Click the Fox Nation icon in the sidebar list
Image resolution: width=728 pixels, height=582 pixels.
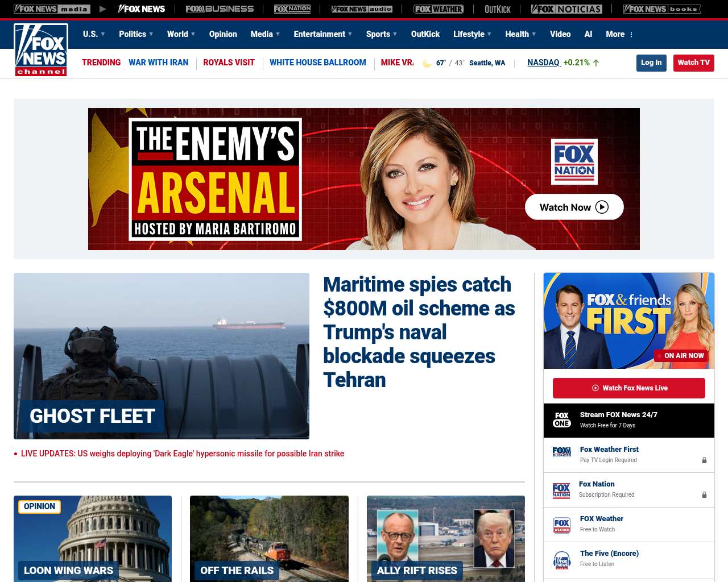[x=561, y=490]
